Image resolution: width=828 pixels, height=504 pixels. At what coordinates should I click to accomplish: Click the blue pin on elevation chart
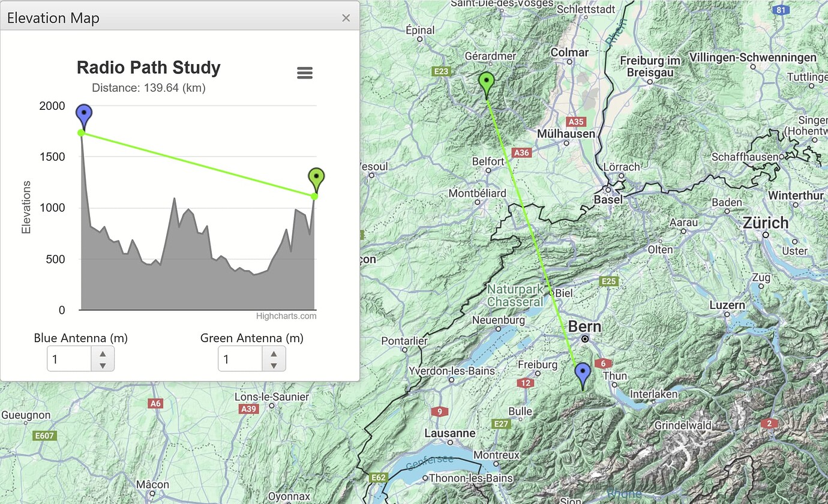tap(84, 115)
